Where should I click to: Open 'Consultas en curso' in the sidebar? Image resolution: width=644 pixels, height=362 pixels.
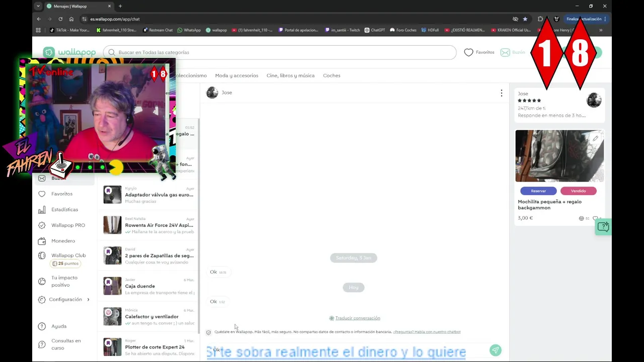(66, 344)
